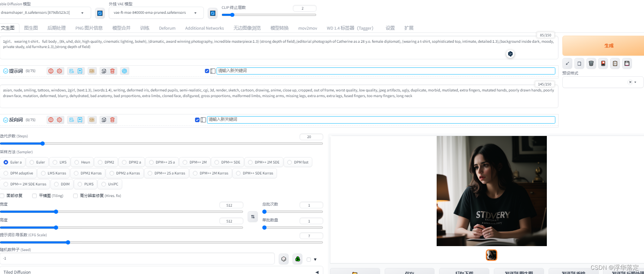644x274 pixels.
Task: Switch to the 图生图 tab
Action: (31, 28)
